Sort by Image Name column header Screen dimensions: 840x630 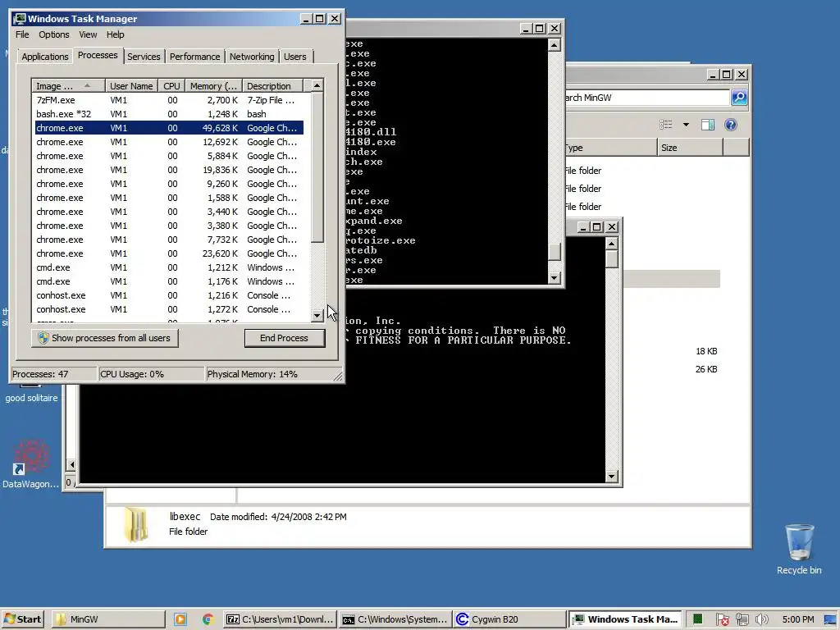[x=68, y=85]
